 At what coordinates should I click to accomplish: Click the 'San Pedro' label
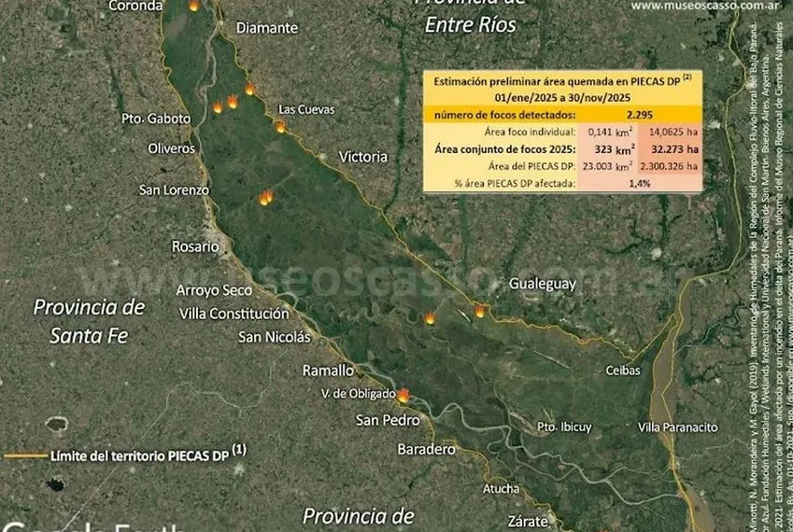pos(388,420)
